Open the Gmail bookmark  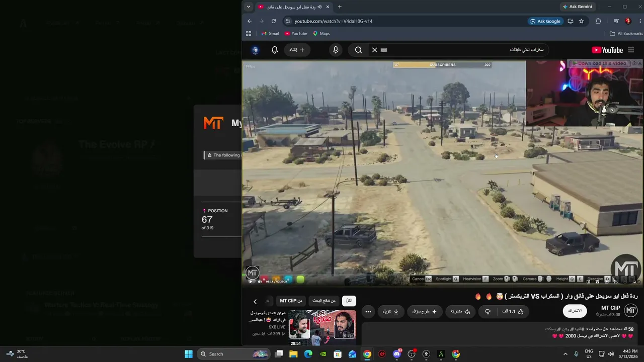(270, 34)
